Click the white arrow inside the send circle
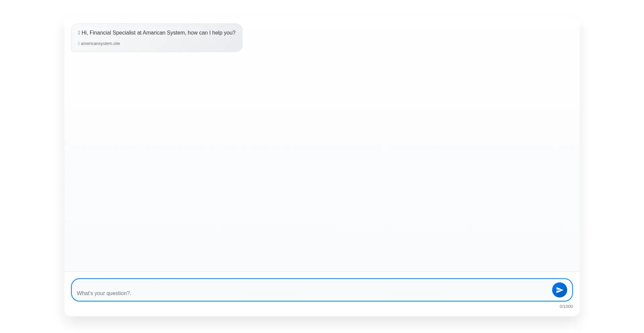The width and height of the screenshot is (644, 333). tap(560, 290)
